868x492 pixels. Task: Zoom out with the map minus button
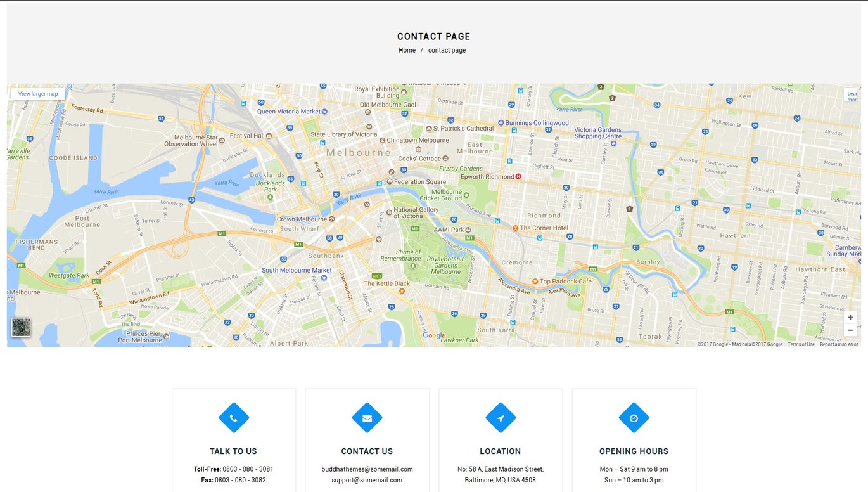[x=850, y=330]
